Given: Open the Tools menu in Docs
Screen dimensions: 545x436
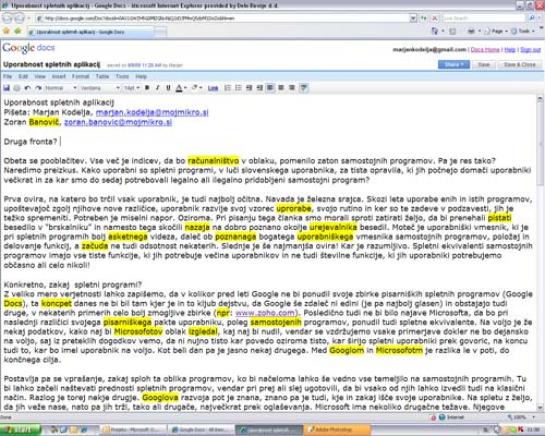Looking at the screenshot, I should click(122, 76).
